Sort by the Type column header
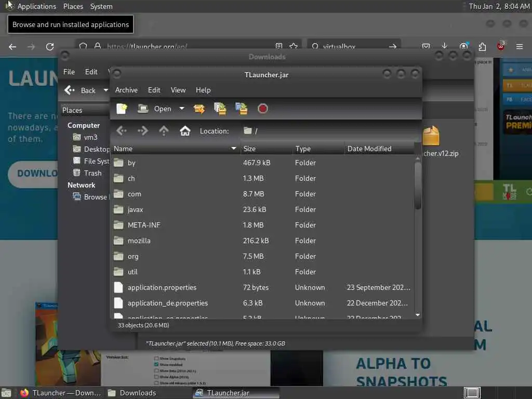The height and width of the screenshot is (399, 532). coord(318,149)
